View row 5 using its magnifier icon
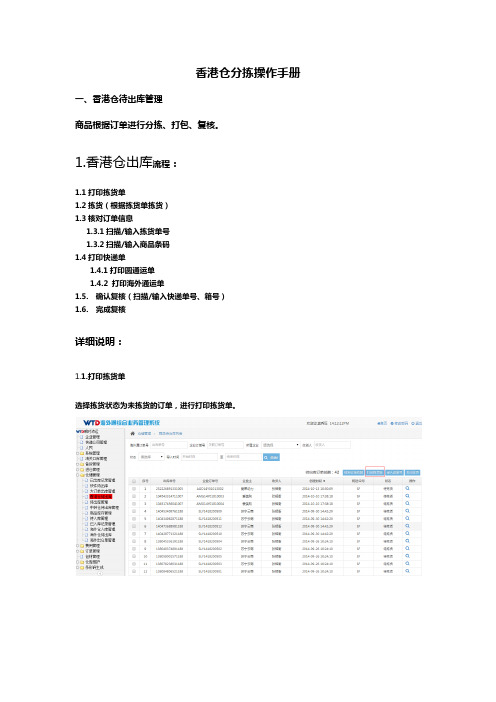This screenshot has height=702, width=496. tap(407, 518)
